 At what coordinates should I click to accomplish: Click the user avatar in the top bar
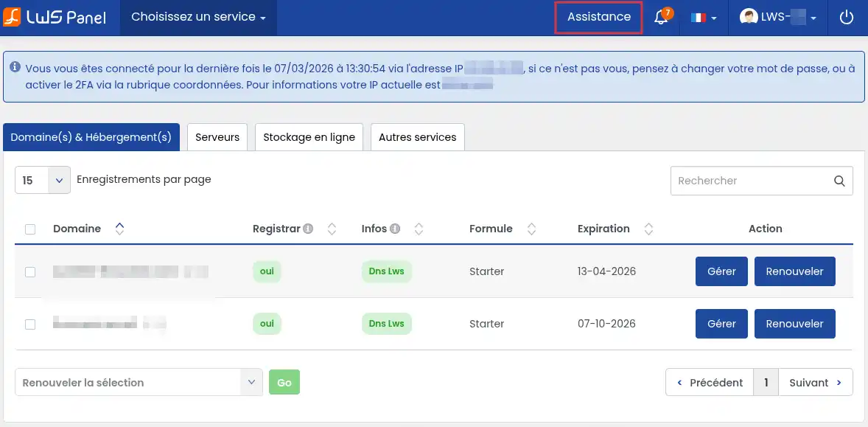[x=748, y=18]
